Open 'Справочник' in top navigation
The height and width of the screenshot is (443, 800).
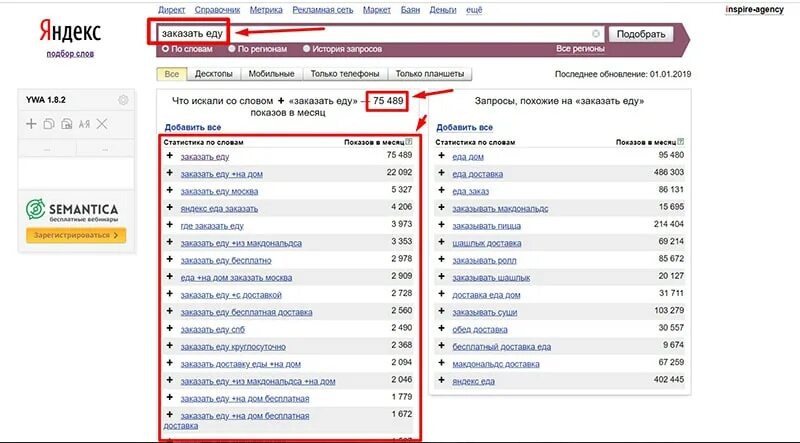pyautogui.click(x=217, y=10)
